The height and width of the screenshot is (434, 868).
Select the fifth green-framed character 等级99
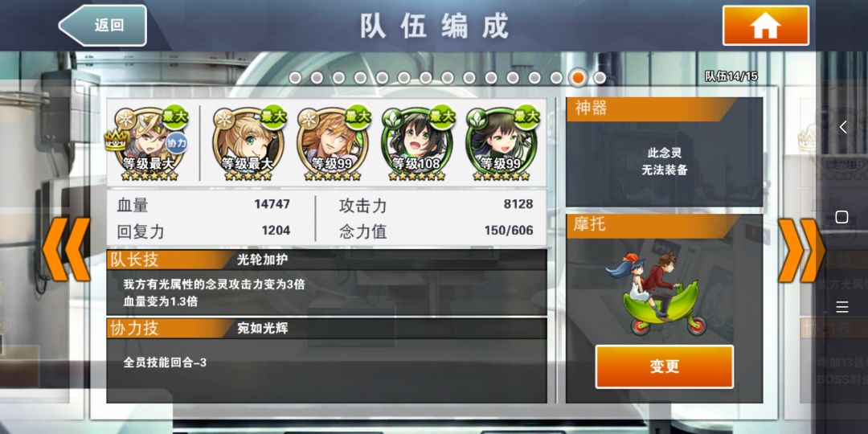501,141
